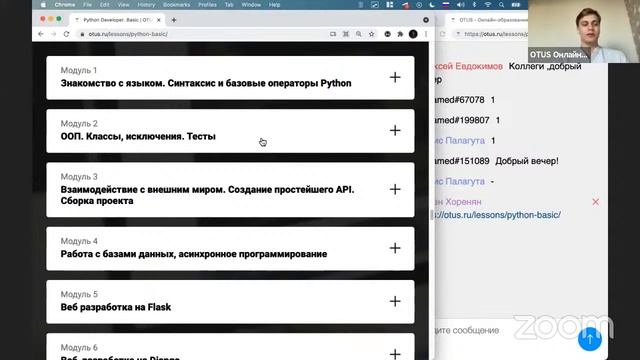Expand Модуль 6 with its plus icon

[395, 354]
